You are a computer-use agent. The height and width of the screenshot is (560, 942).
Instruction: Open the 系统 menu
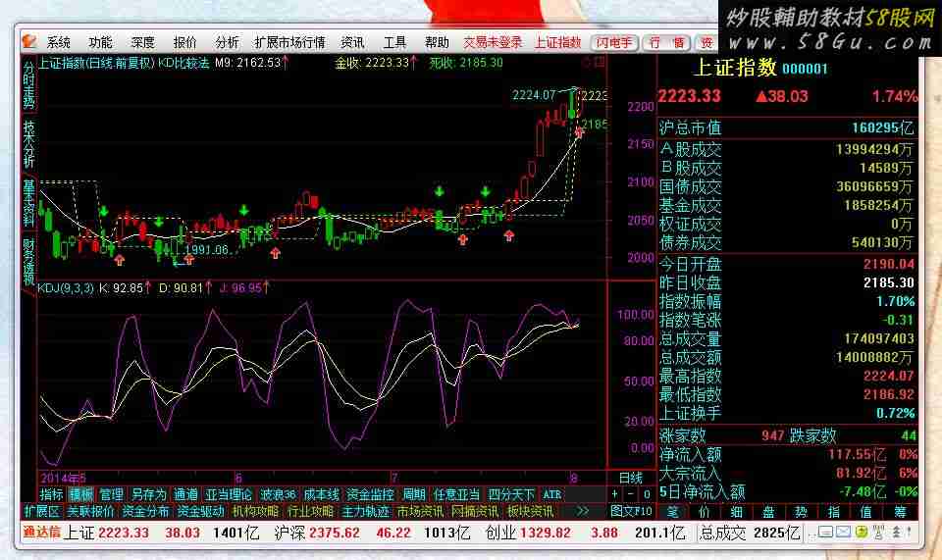(59, 42)
